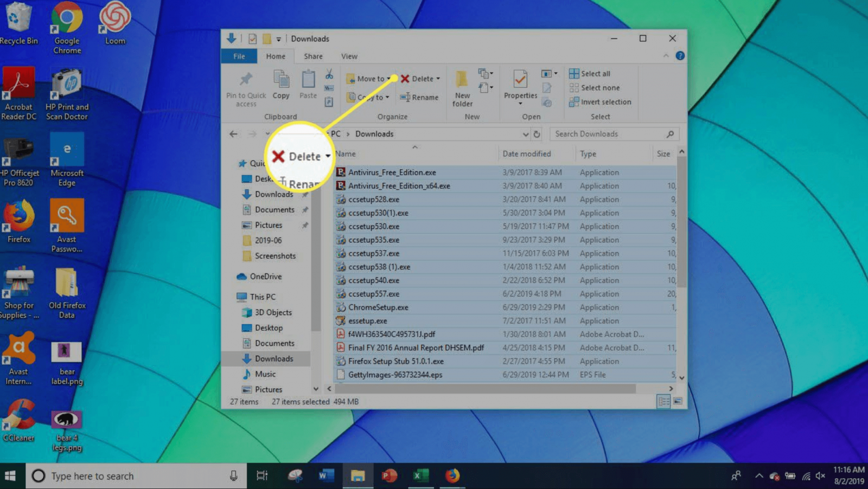Viewport: 868px width, 489px height.
Task: Click the Properties checkmark icon
Action: click(520, 80)
